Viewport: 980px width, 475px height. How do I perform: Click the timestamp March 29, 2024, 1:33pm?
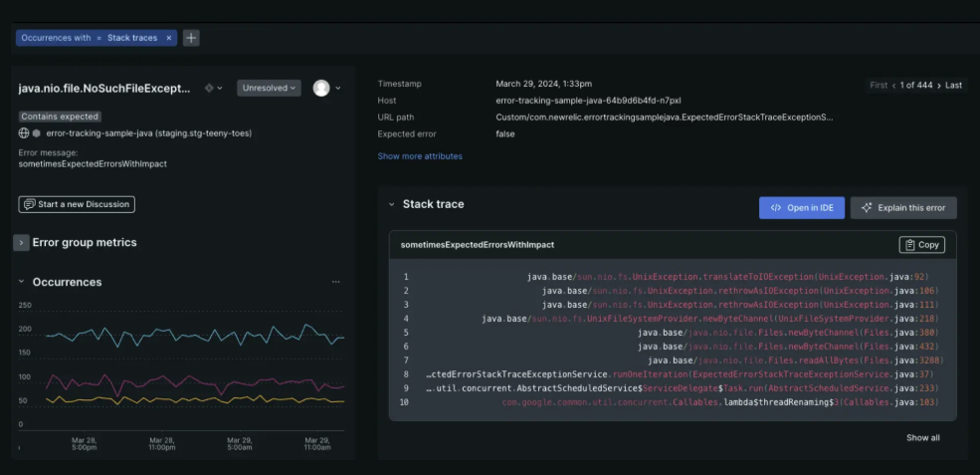tap(544, 84)
